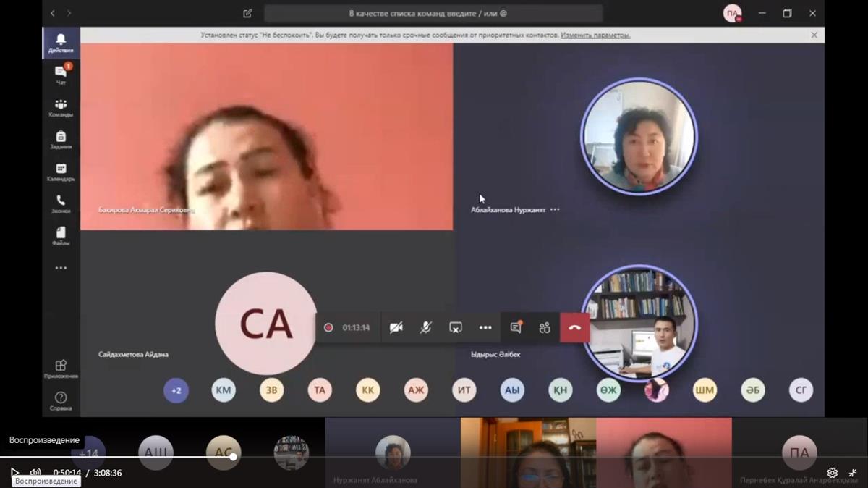Expand more apps ellipsis in sidebar
868x488 pixels.
pos(61,268)
